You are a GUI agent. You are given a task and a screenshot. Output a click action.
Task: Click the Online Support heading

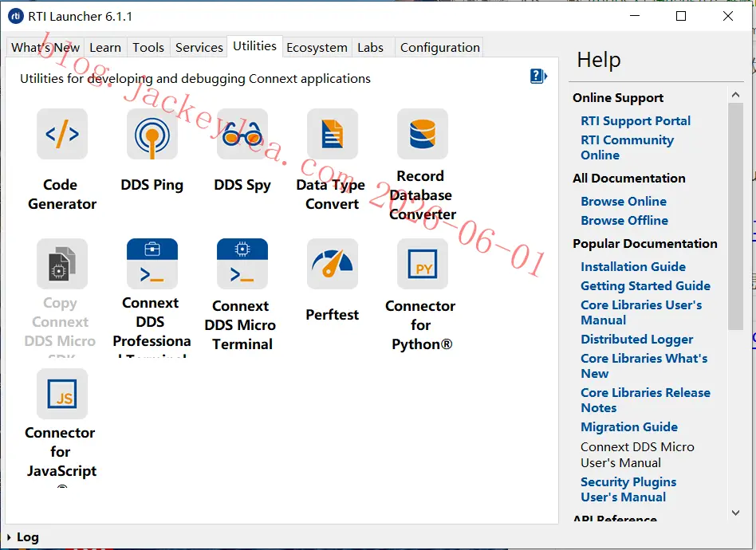click(x=617, y=98)
